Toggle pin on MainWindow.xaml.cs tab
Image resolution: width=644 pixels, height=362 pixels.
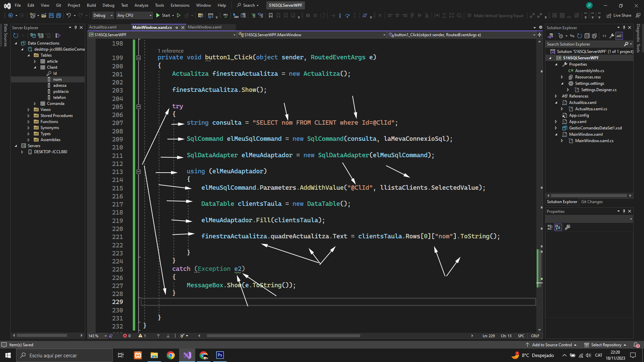(x=177, y=27)
